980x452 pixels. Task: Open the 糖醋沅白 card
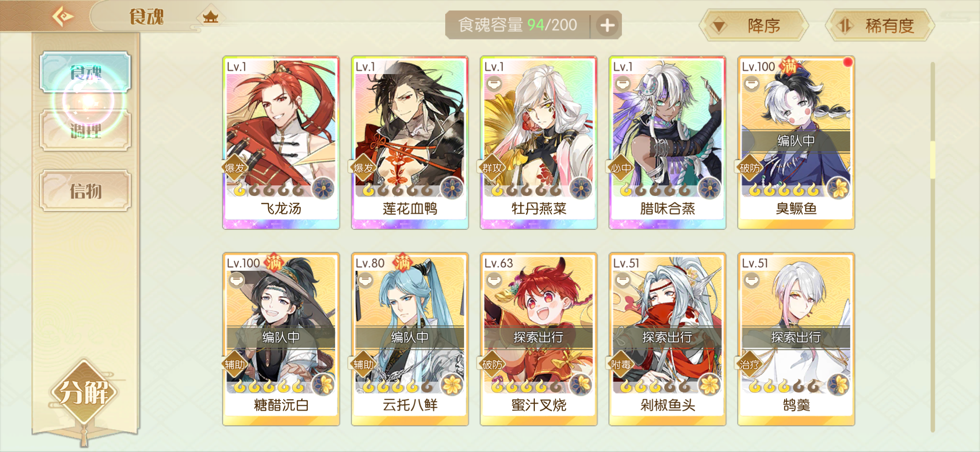(281, 339)
